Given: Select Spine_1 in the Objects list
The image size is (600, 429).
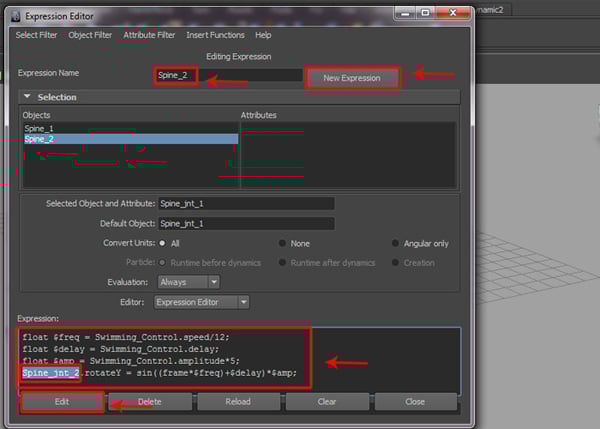Looking at the screenshot, I should 39,128.
